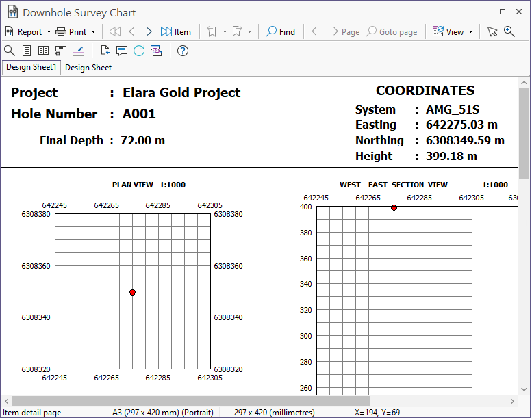Click the Print button
The height and width of the screenshot is (418, 532).
tap(71, 31)
